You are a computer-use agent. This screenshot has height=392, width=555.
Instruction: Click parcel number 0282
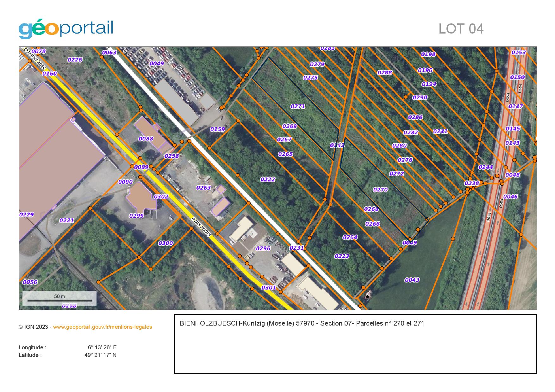411,132
